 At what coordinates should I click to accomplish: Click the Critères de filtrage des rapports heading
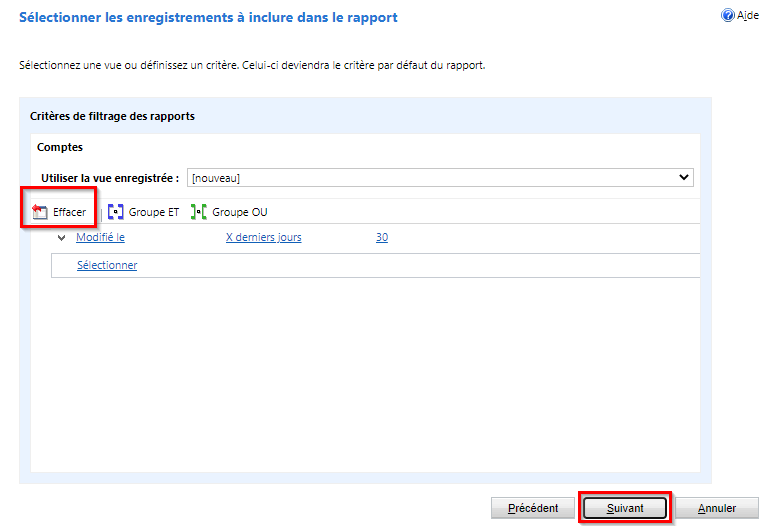112,116
